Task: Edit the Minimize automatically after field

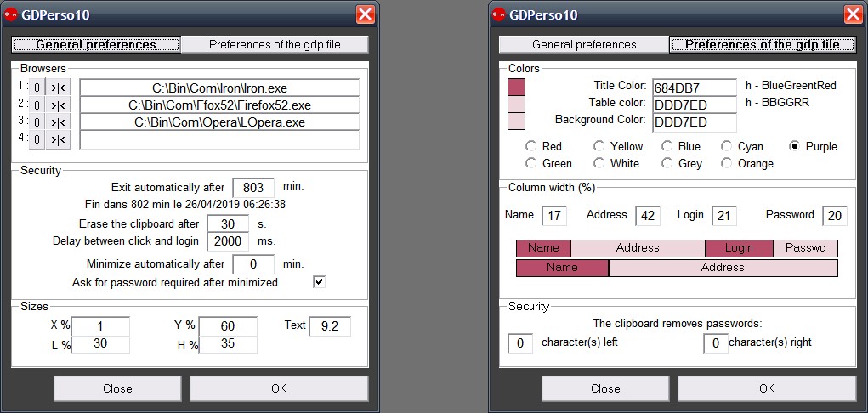Action: click(253, 264)
